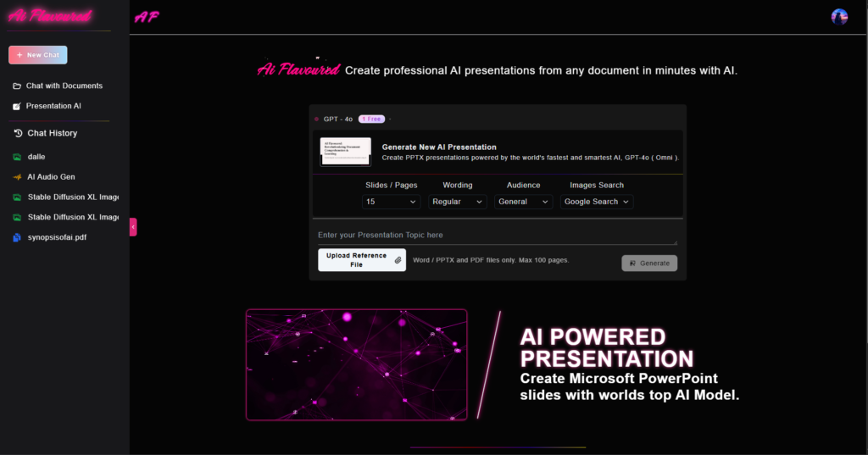Click the audio waveform icon beside AI Audio Gen

[x=17, y=177]
